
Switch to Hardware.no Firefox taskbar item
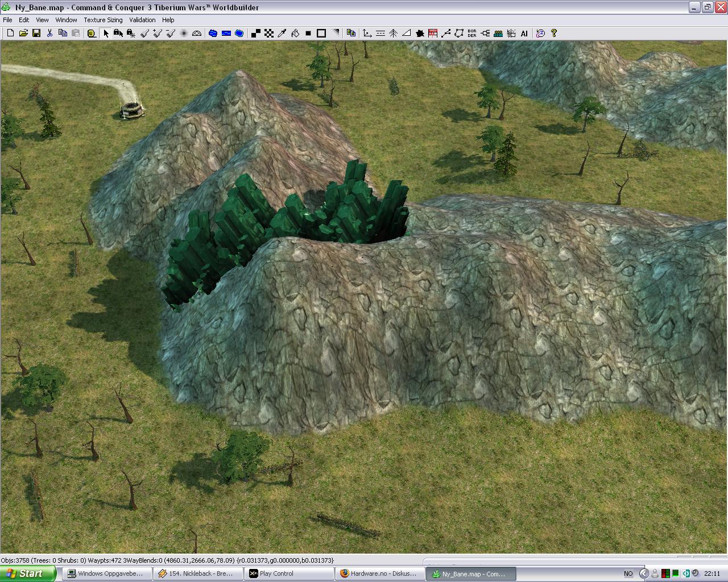coord(379,573)
